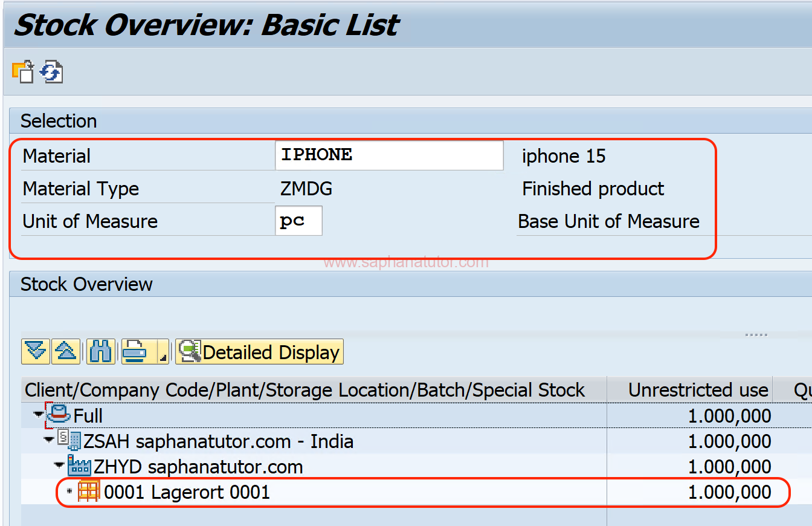Viewport: 812px width, 526px height.
Task: Click the ZHYD plant factory icon
Action: pyautogui.click(x=79, y=466)
